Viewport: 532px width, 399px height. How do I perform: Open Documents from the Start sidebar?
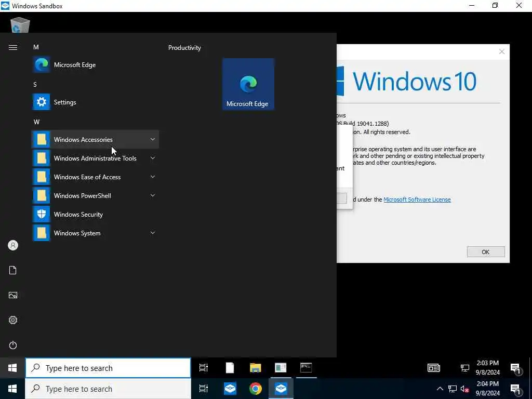pyautogui.click(x=13, y=270)
